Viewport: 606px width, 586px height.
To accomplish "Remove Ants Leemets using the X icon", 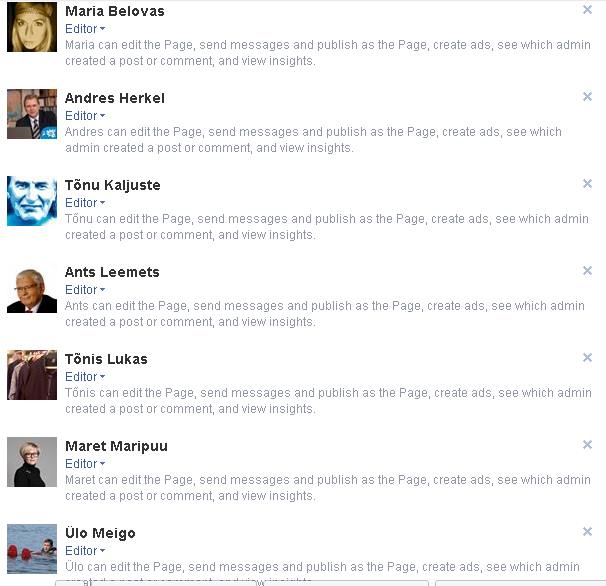I will click(x=587, y=271).
